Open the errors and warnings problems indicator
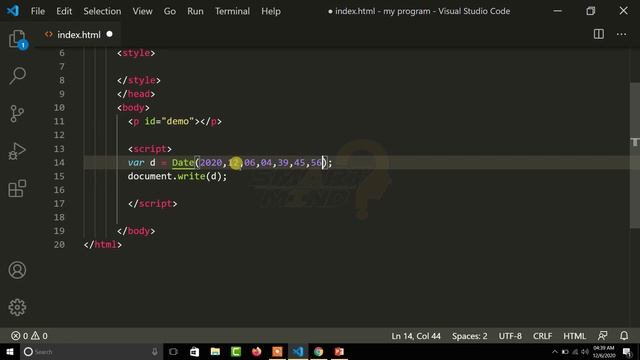This screenshot has width=640, height=360. (x=29, y=336)
